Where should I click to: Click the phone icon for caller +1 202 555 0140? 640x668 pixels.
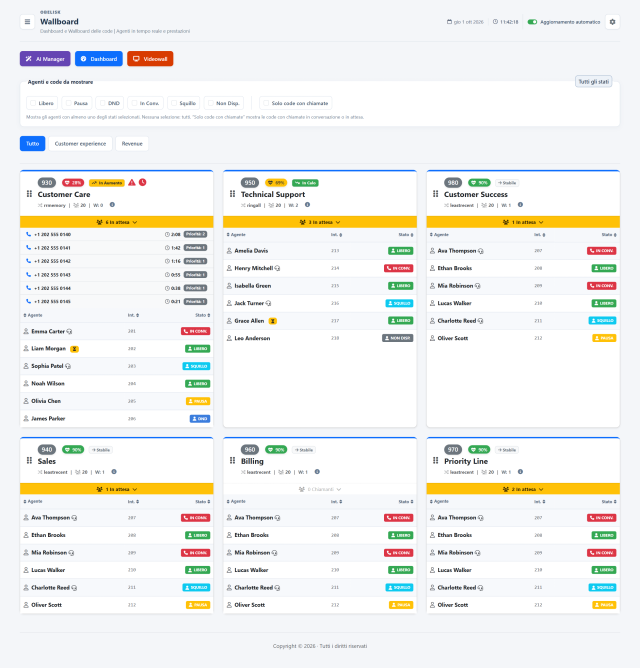[29, 234]
